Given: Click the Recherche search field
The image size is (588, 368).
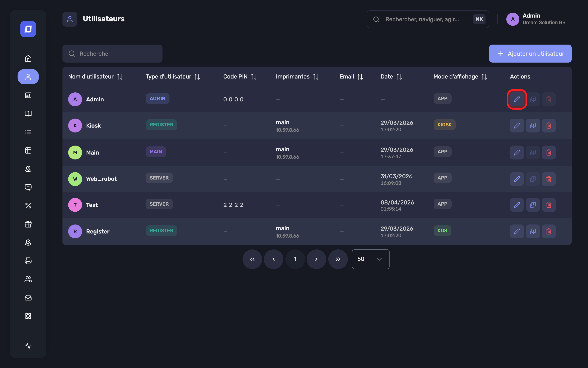Looking at the screenshot, I should coord(112,54).
